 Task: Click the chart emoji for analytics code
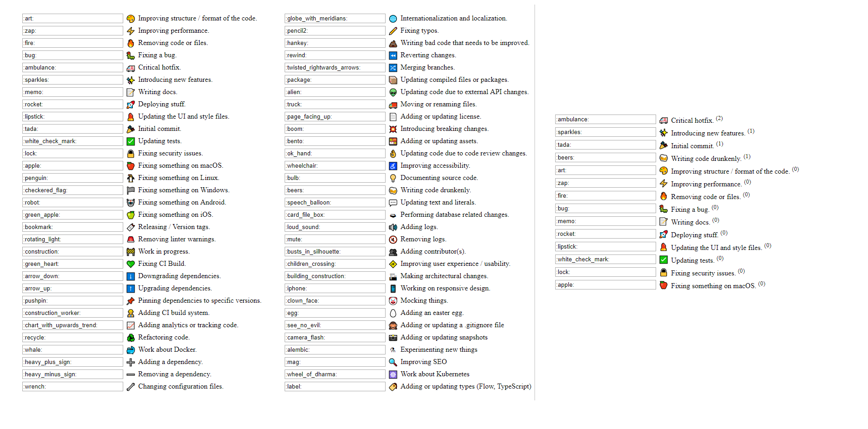130,325
